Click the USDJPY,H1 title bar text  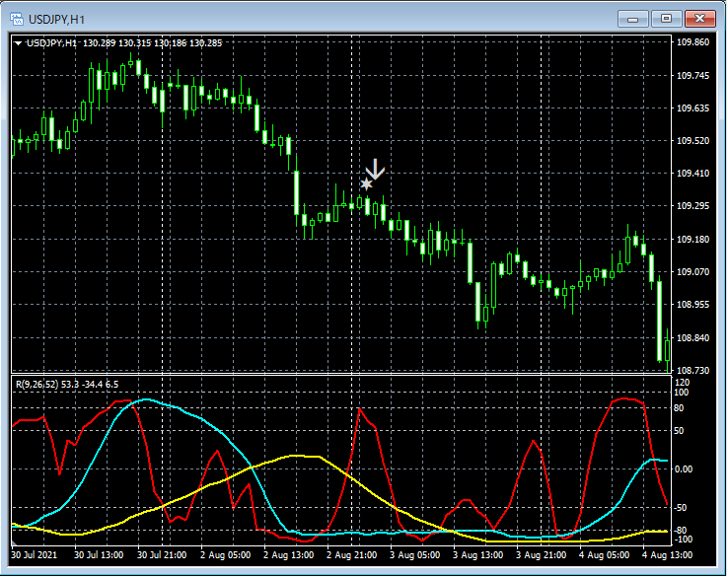[x=56, y=20]
